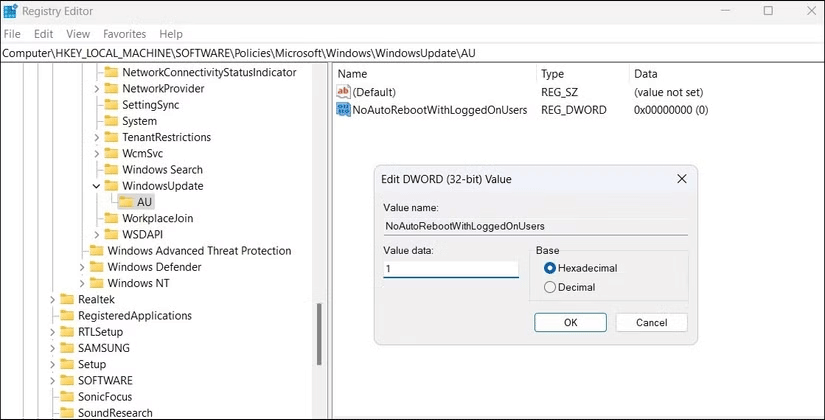Click the (Default) string value icon
Image resolution: width=825 pixels, height=420 pixels.
click(x=344, y=92)
